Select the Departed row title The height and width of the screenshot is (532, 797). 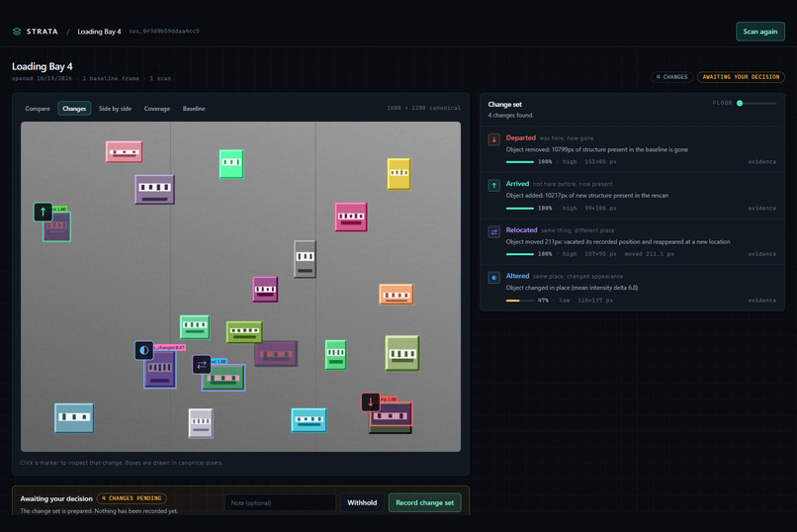click(x=520, y=137)
